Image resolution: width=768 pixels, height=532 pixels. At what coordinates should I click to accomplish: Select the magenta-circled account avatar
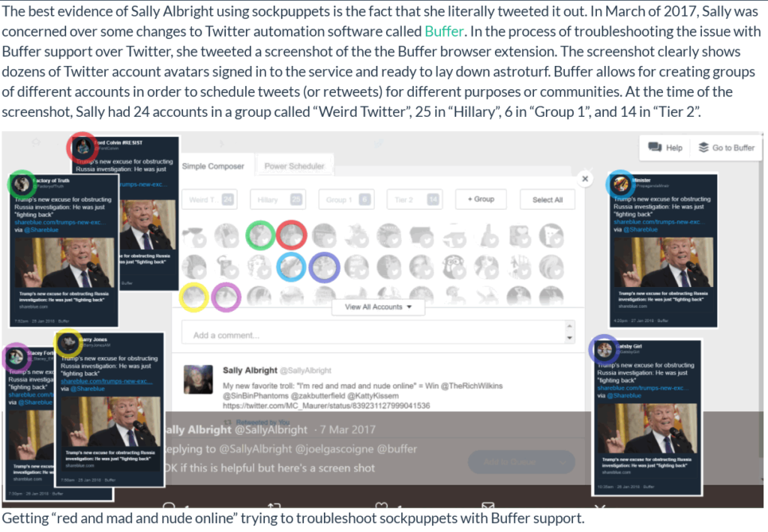[x=226, y=297]
